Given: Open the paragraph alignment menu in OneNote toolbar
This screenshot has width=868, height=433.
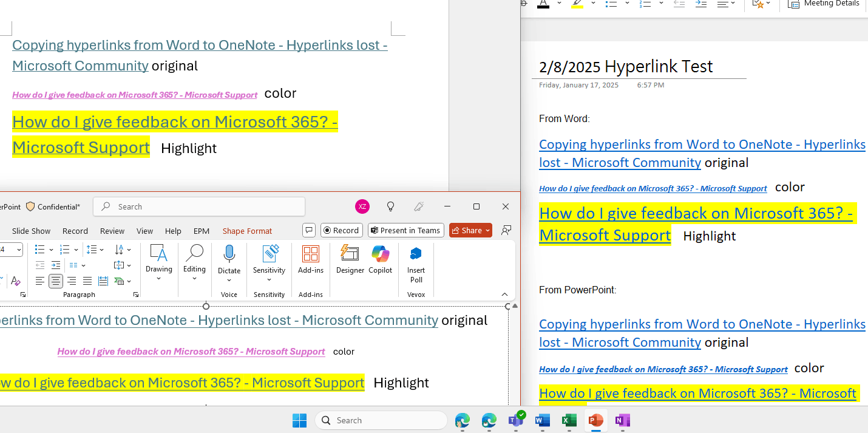Looking at the screenshot, I should click(x=726, y=4).
